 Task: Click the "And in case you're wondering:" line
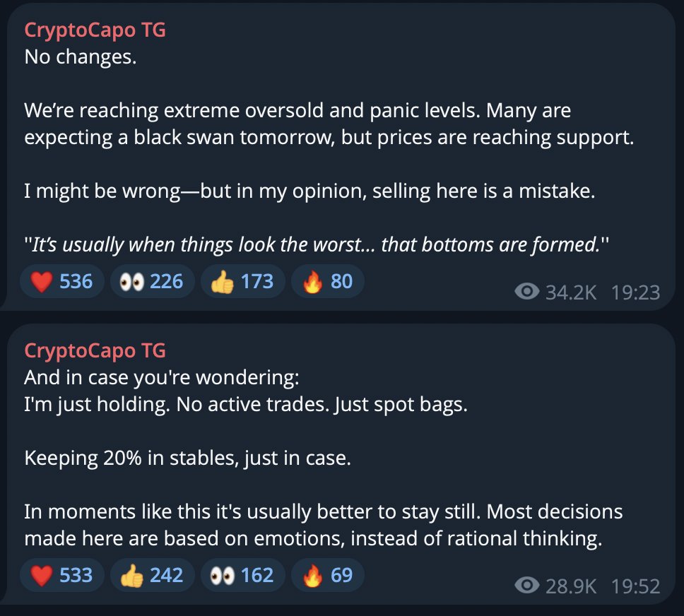(x=162, y=377)
